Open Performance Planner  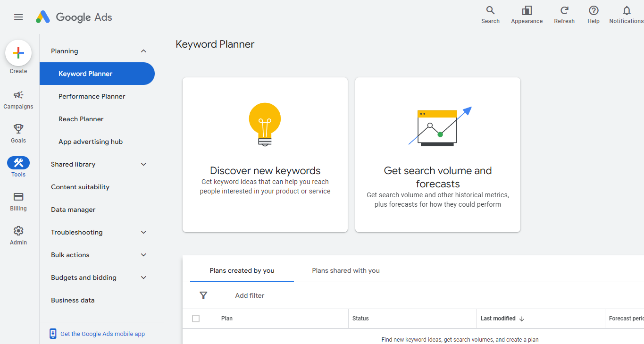(x=92, y=96)
